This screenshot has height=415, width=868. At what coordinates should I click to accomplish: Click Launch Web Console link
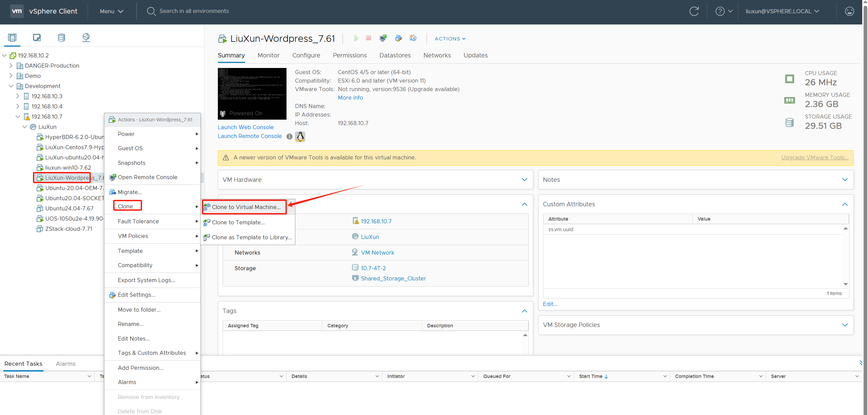(245, 127)
